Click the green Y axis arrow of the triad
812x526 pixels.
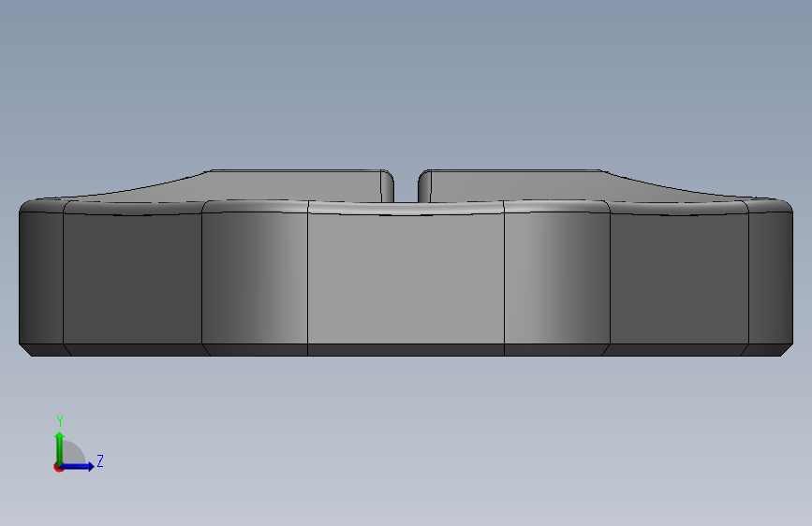pos(60,447)
